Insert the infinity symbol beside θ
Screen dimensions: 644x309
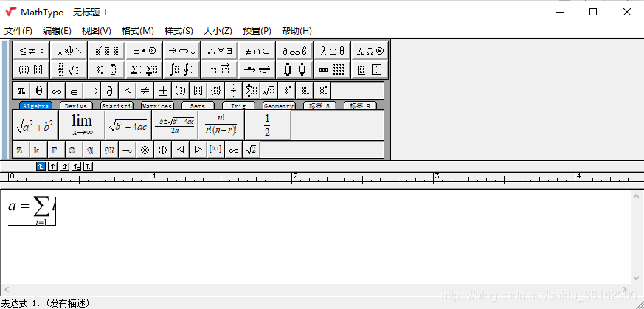[57, 90]
